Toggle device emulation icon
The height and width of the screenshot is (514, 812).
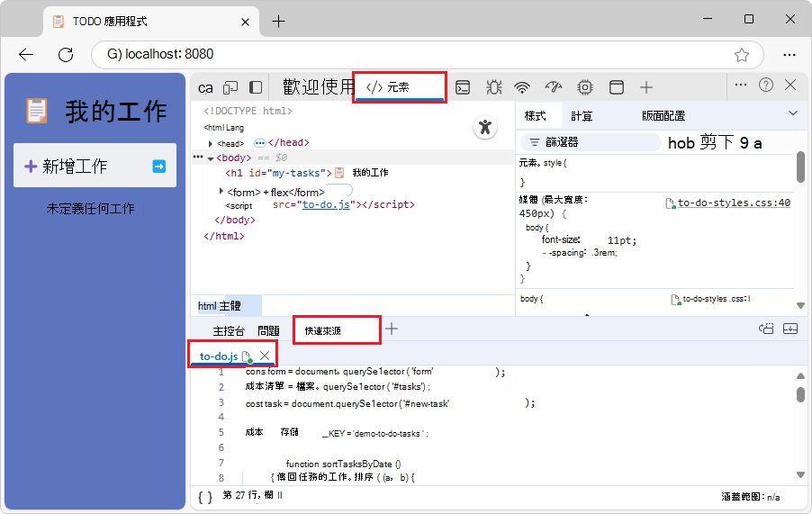coord(230,87)
